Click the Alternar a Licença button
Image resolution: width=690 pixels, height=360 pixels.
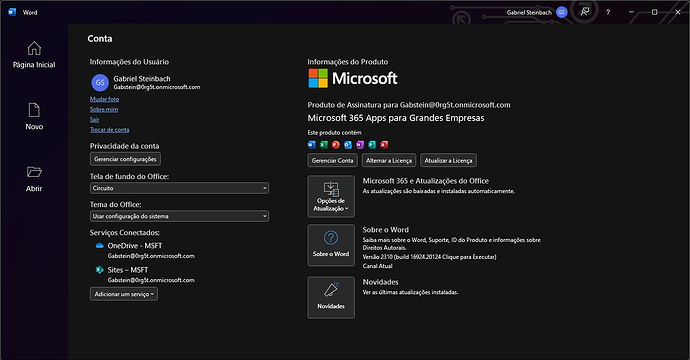[389, 160]
